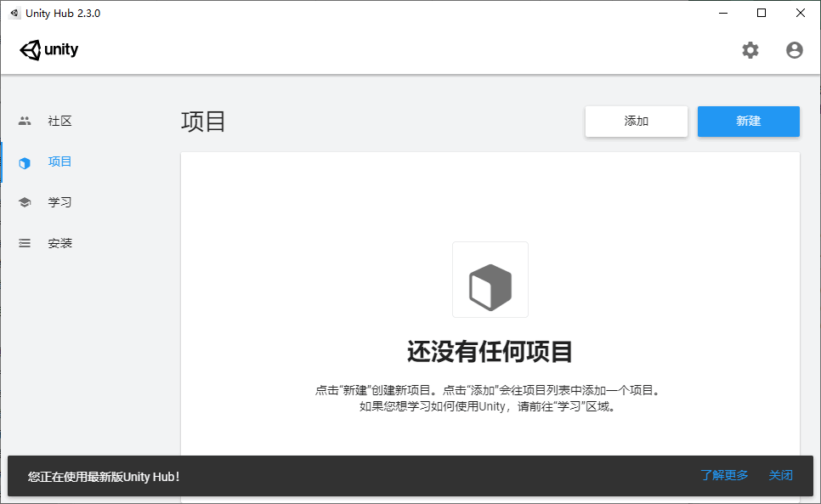Maximize the Unity Hub window
Image resolution: width=821 pixels, height=504 pixels.
pyautogui.click(x=762, y=13)
